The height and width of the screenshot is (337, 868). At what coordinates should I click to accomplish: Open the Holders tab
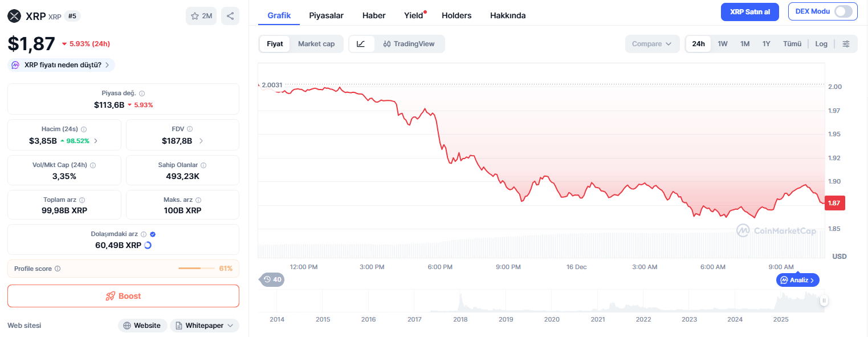457,15
